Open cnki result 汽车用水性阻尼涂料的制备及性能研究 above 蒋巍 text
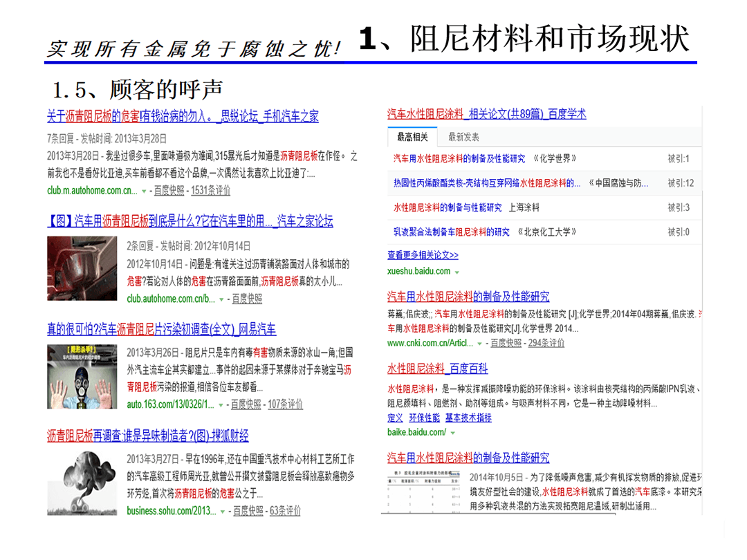Image resolution: width=747 pixels, height=560 pixels. pos(468,297)
